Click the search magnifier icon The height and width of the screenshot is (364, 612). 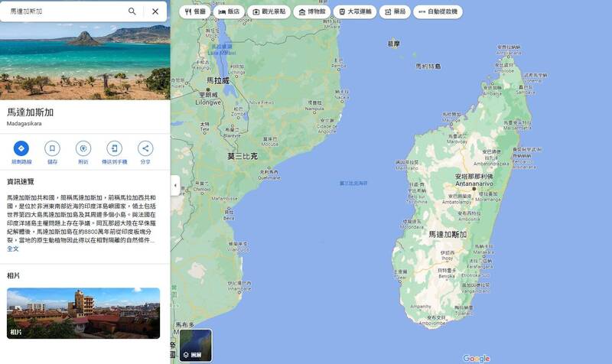132,11
